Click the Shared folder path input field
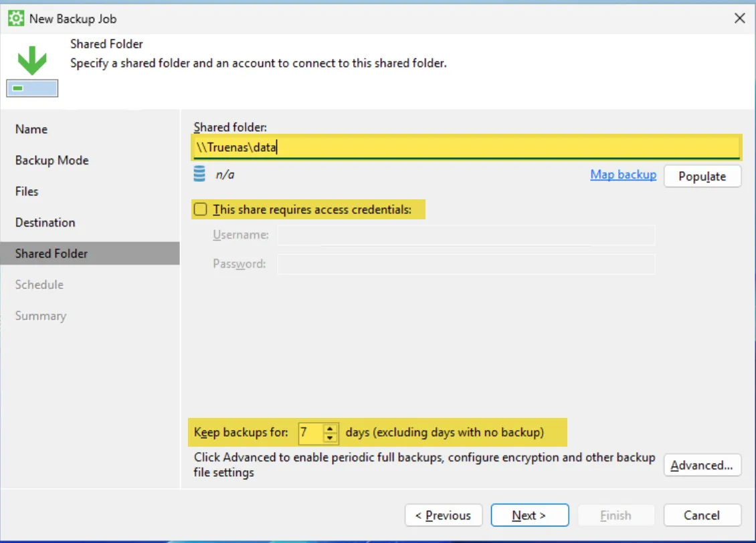Viewport: 756px width, 543px height. coord(466,148)
